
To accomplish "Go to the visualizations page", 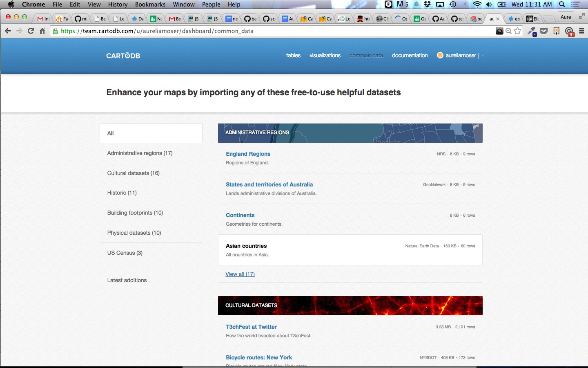I will [325, 56].
